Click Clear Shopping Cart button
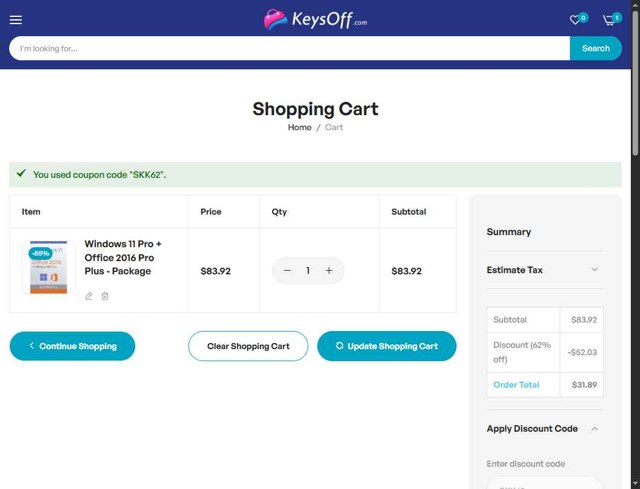 248,346
